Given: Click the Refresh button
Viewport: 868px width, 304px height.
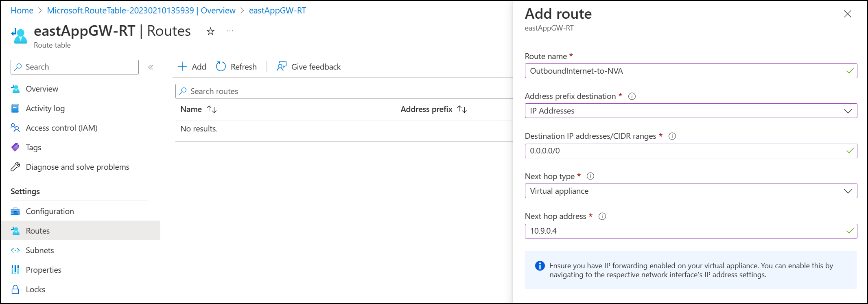Looking at the screenshot, I should coord(236,67).
